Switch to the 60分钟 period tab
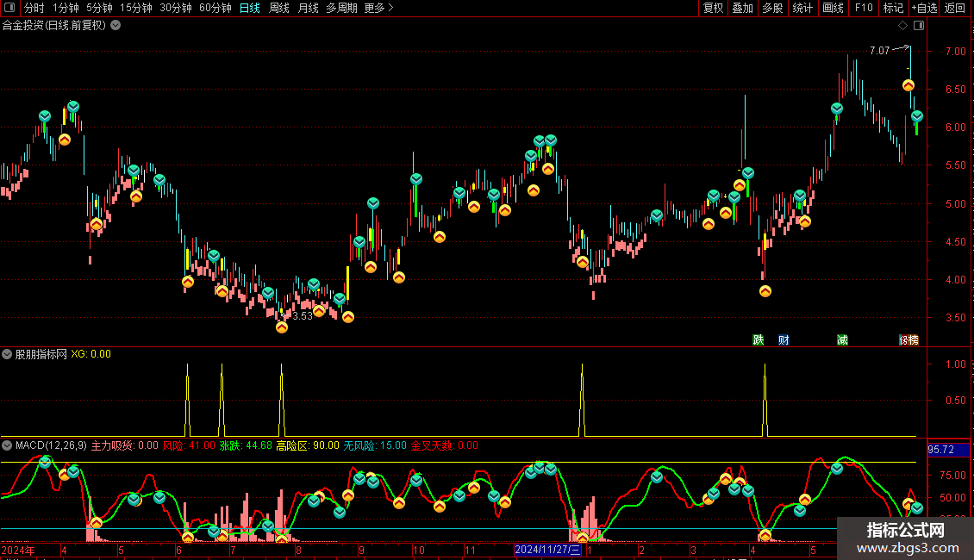Screen dimensions: 974x560 pos(215,8)
